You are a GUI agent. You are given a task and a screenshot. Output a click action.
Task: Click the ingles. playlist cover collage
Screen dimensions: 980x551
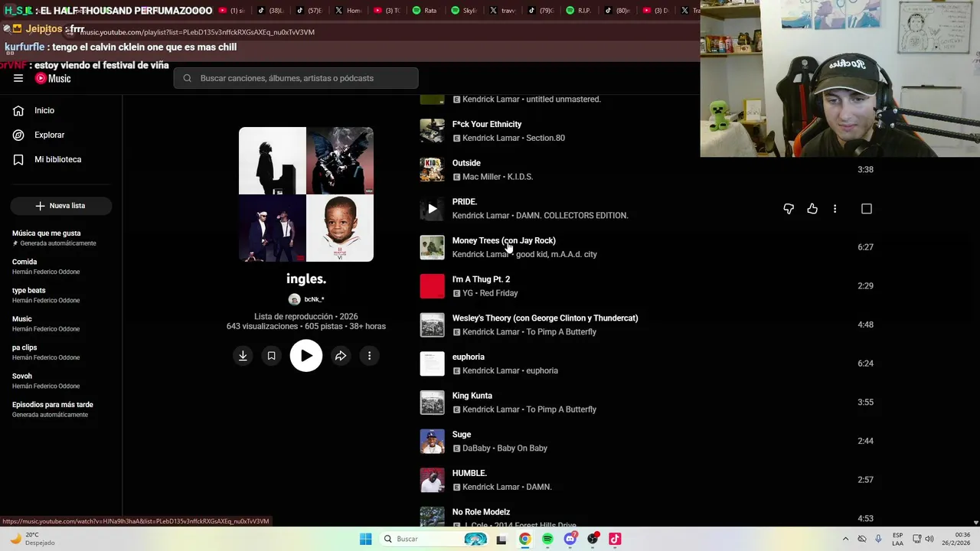[x=306, y=194]
